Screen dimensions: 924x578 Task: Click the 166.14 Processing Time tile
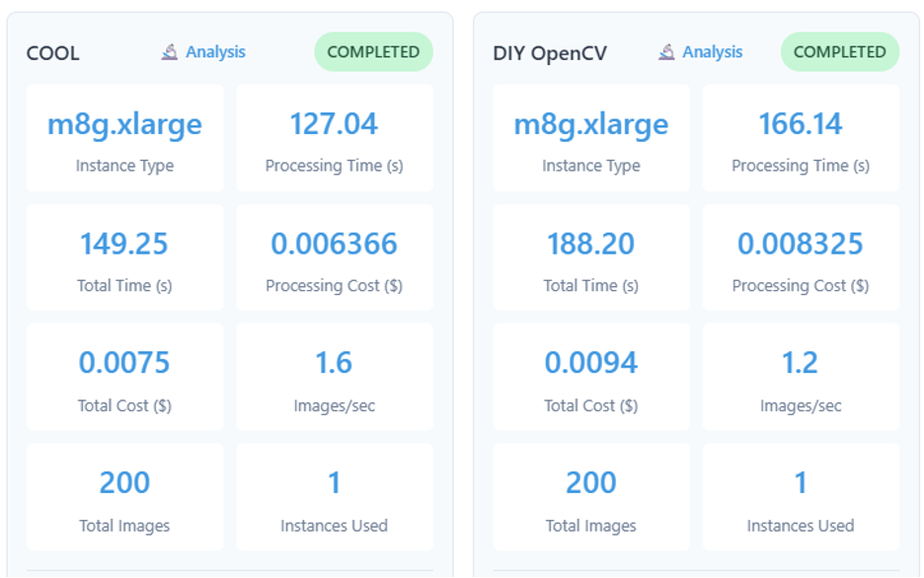click(801, 138)
